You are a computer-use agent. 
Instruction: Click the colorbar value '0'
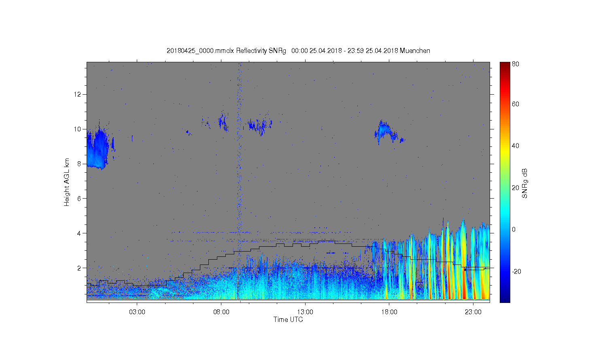point(514,230)
